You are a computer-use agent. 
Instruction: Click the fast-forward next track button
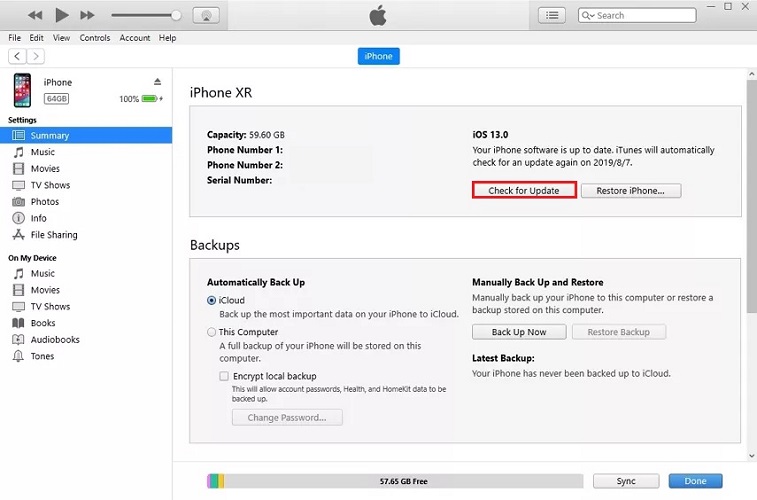tap(87, 15)
